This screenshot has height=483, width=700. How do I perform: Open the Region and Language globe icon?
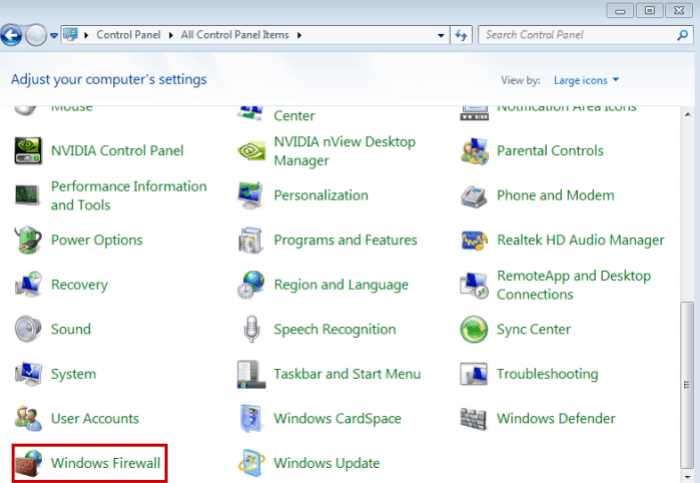tap(251, 284)
